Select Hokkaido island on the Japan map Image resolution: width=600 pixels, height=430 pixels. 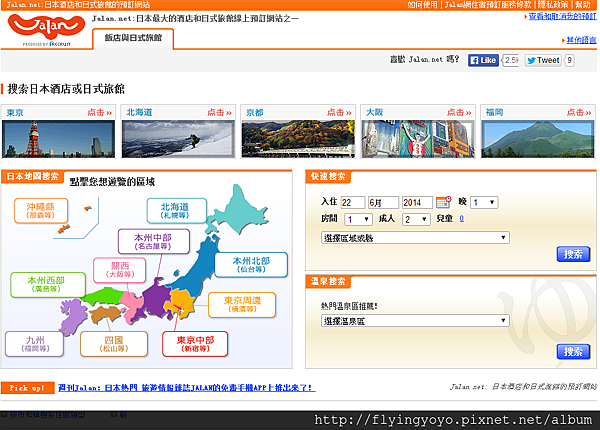240,210
